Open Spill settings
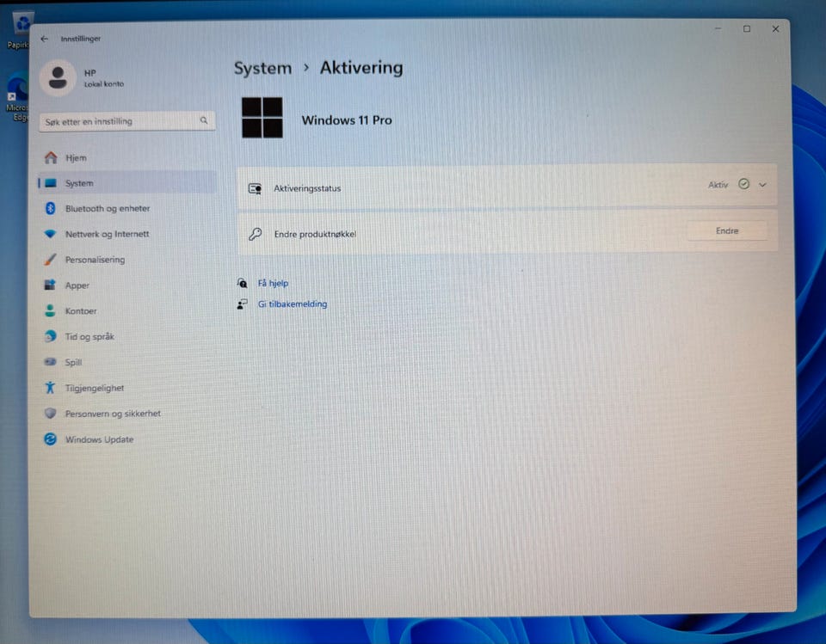 coord(127,362)
